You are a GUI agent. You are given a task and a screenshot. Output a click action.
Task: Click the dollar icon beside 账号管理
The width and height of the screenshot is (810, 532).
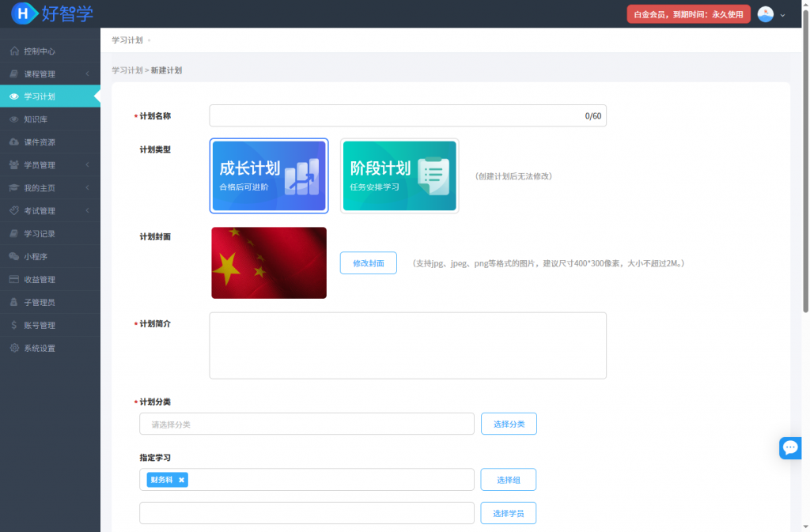point(14,325)
